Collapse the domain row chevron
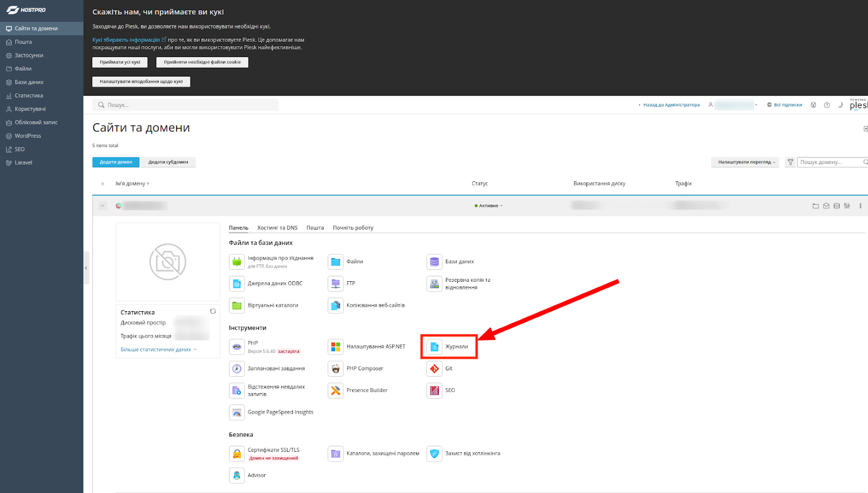The width and height of the screenshot is (868, 493). click(x=103, y=206)
